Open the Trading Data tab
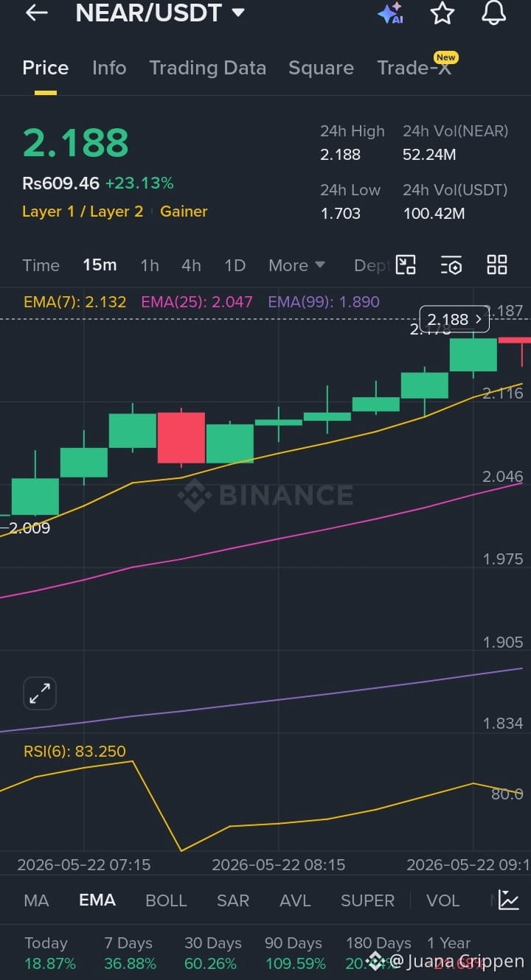 [x=207, y=68]
